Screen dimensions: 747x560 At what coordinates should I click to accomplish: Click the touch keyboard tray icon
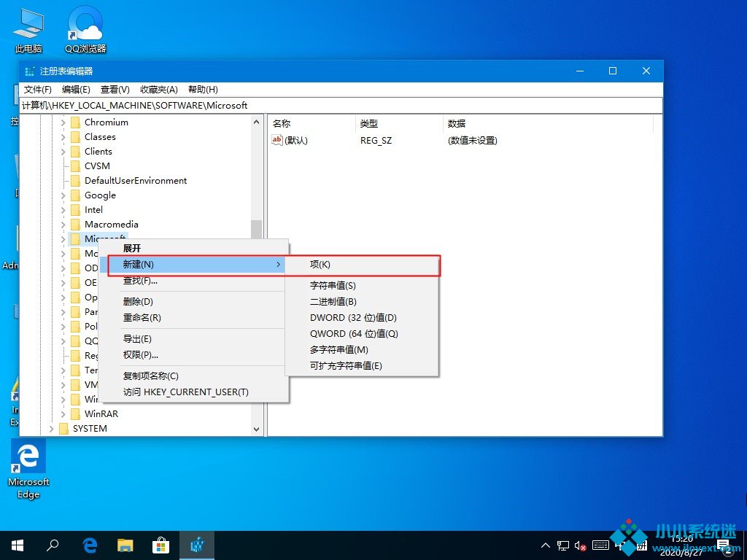pyautogui.click(x=601, y=545)
